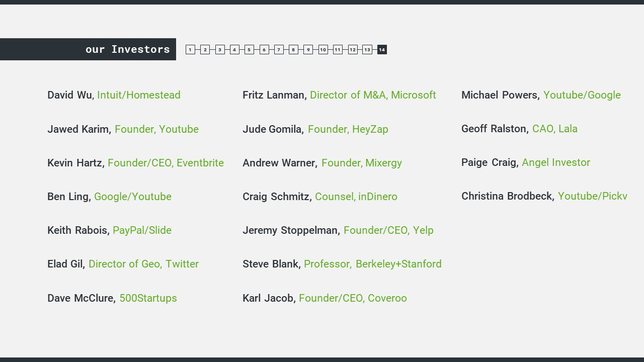Select Christina Brodbeck's name
Image resolution: width=644 pixels, height=362 pixels.
point(507,196)
